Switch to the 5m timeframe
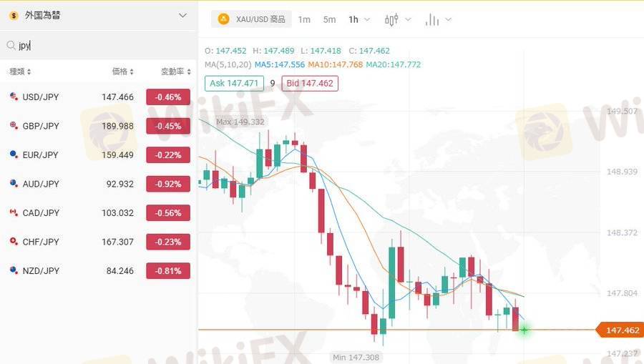 click(x=329, y=19)
